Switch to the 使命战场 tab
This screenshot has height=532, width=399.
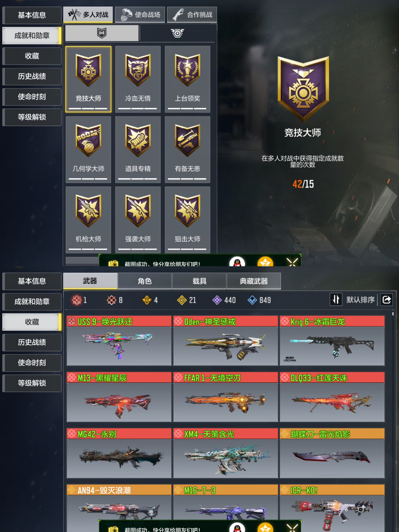click(140, 15)
